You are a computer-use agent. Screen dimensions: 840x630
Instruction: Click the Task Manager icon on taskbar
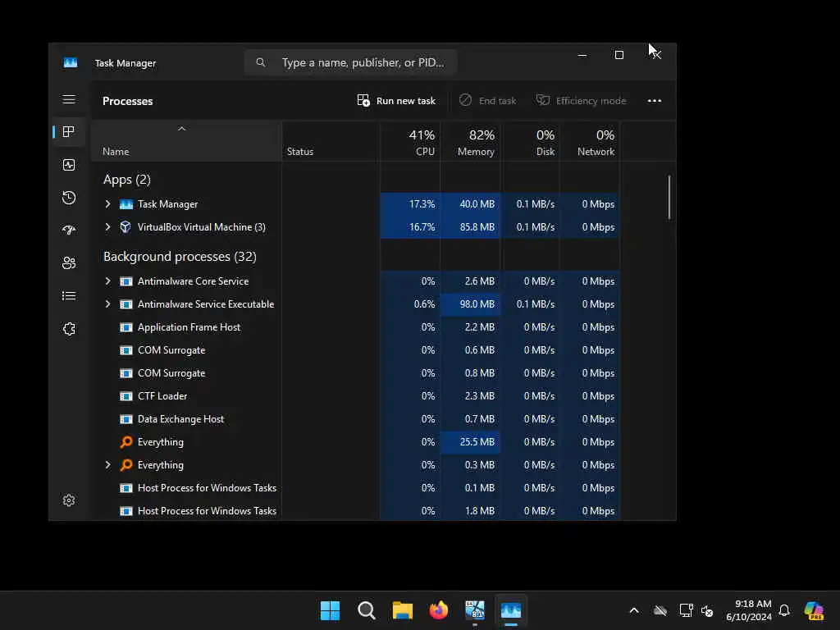point(511,610)
